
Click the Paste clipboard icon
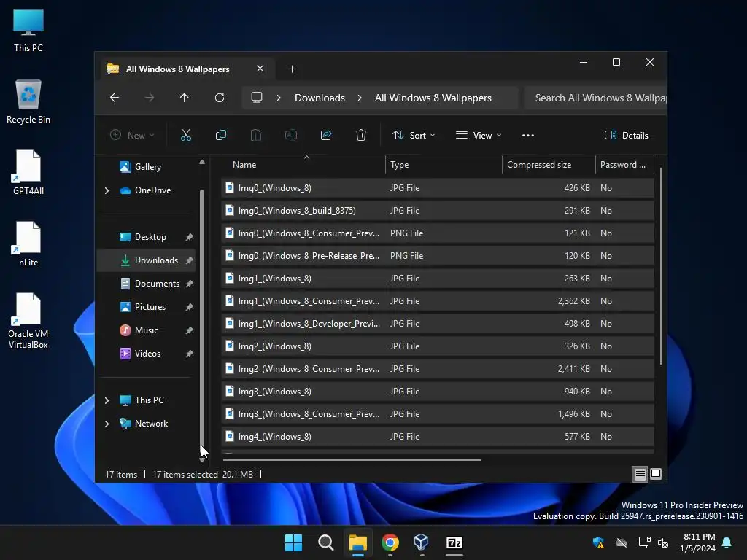pyautogui.click(x=256, y=135)
